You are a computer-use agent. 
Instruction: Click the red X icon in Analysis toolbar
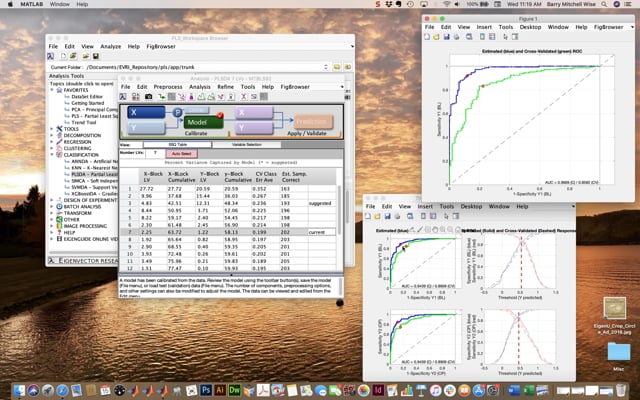pos(243,96)
